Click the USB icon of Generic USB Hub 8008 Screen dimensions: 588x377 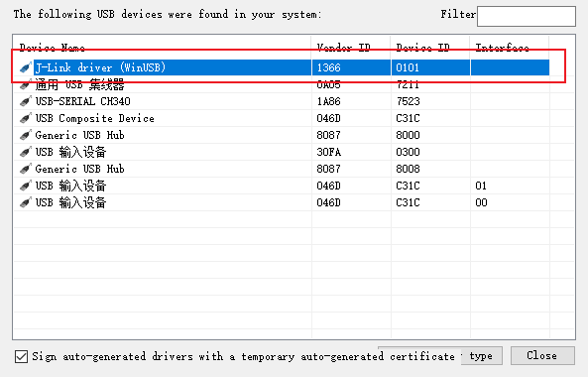click(x=26, y=169)
